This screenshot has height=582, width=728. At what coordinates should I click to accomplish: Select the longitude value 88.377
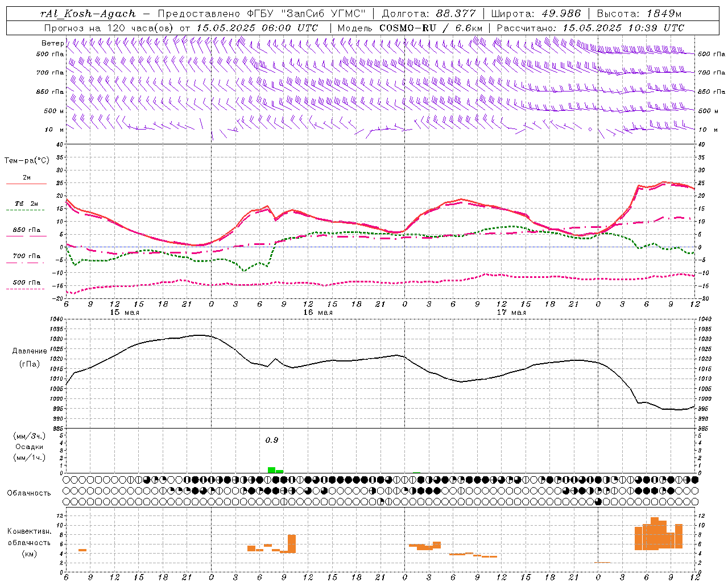[x=456, y=14]
